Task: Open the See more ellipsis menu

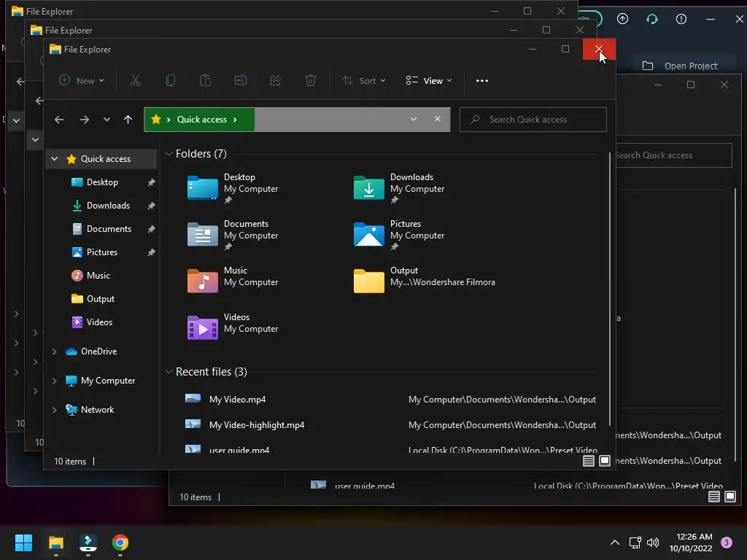Action: (482, 80)
